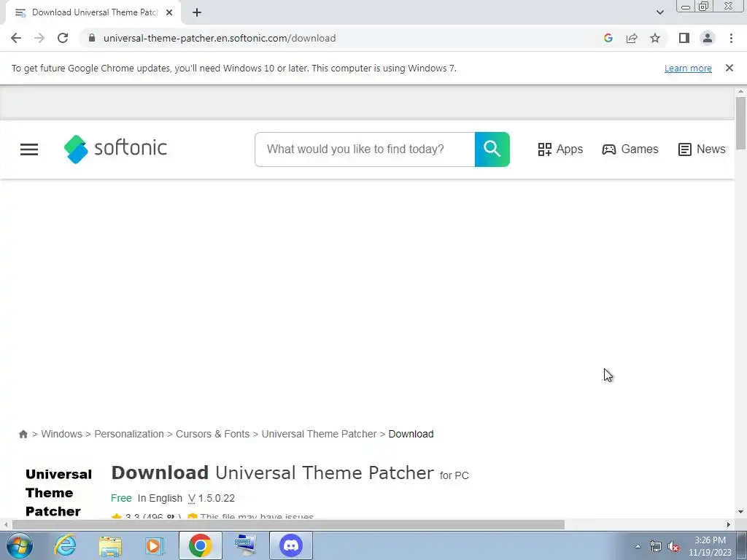Open Discord from the taskbar

click(x=291, y=545)
